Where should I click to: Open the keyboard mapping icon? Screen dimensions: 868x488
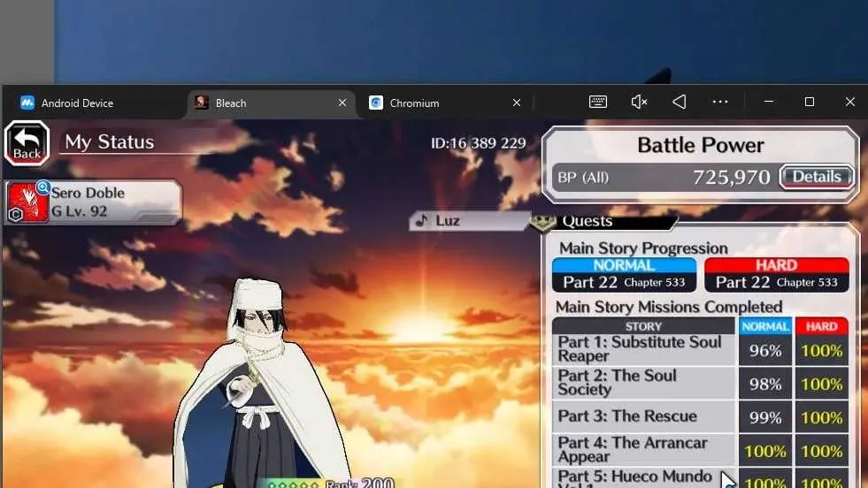598,102
